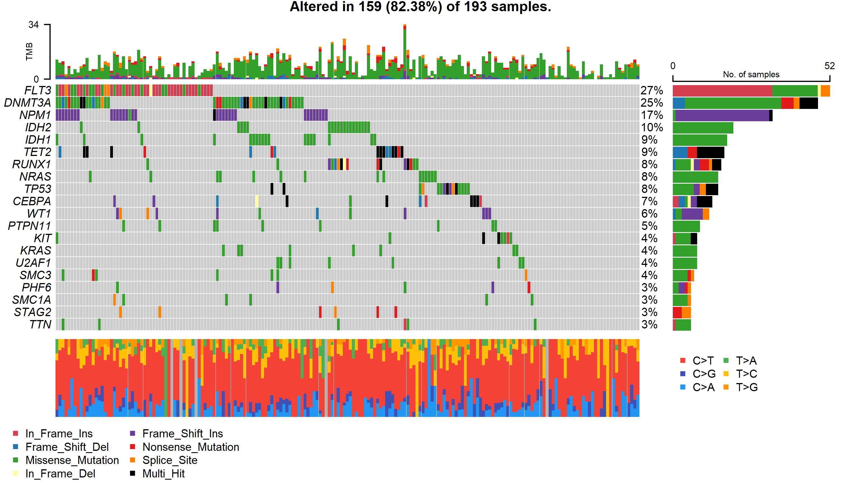
Task: Click the C>A blue legend square
Action: (x=683, y=387)
